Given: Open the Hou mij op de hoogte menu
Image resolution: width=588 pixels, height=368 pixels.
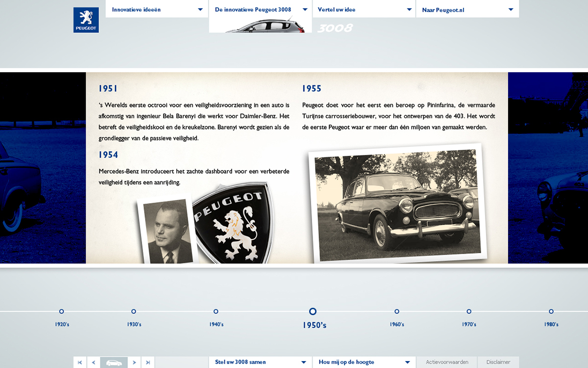Looking at the screenshot, I should [x=364, y=363].
